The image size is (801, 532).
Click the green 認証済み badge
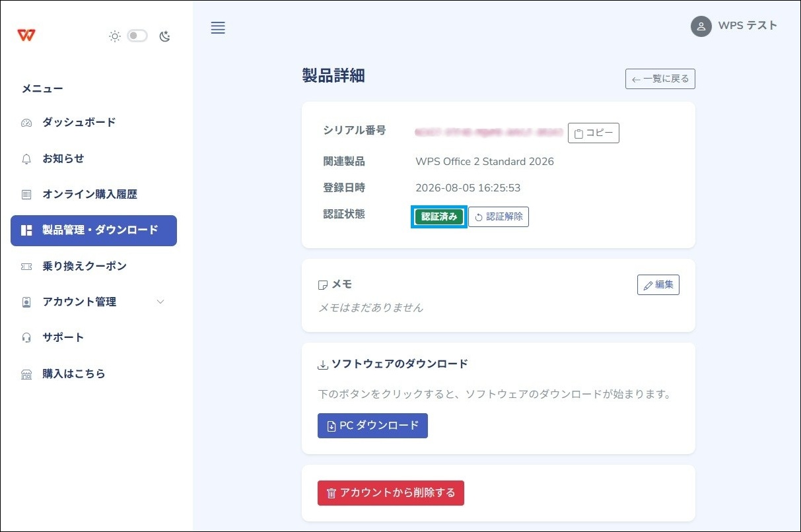coord(439,216)
